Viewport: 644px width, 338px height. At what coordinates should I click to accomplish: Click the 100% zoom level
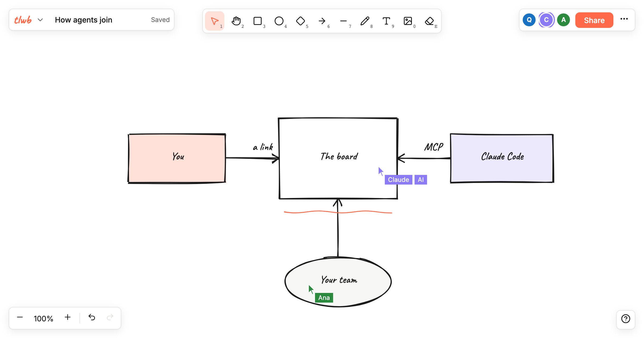point(43,318)
